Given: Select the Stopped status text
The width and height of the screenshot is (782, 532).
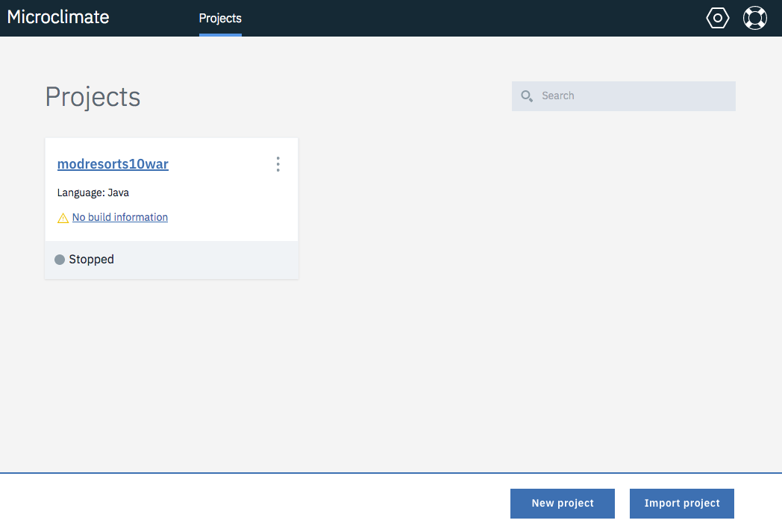Looking at the screenshot, I should pyautogui.click(x=91, y=259).
